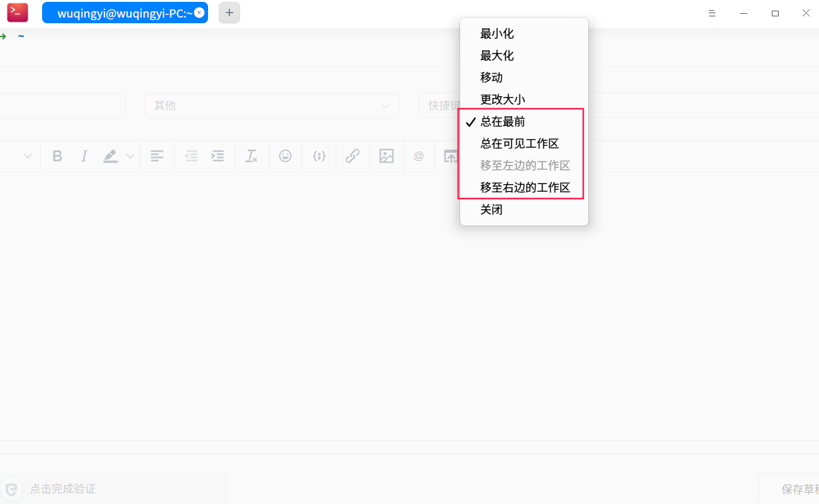
Task: Open the emoji picker
Action: [x=285, y=156]
